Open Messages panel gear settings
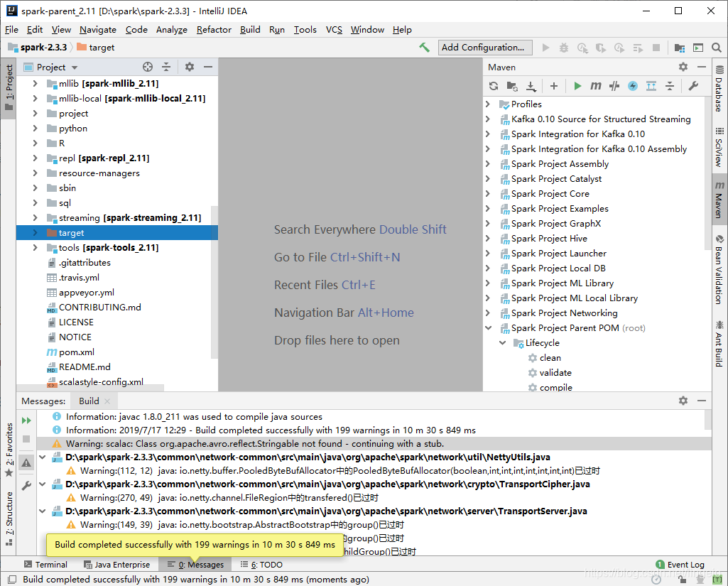Image resolution: width=728 pixels, height=586 pixels. pyautogui.click(x=683, y=401)
